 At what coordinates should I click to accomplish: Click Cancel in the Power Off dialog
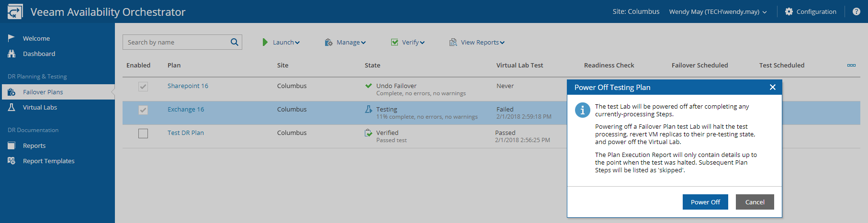[755, 202]
